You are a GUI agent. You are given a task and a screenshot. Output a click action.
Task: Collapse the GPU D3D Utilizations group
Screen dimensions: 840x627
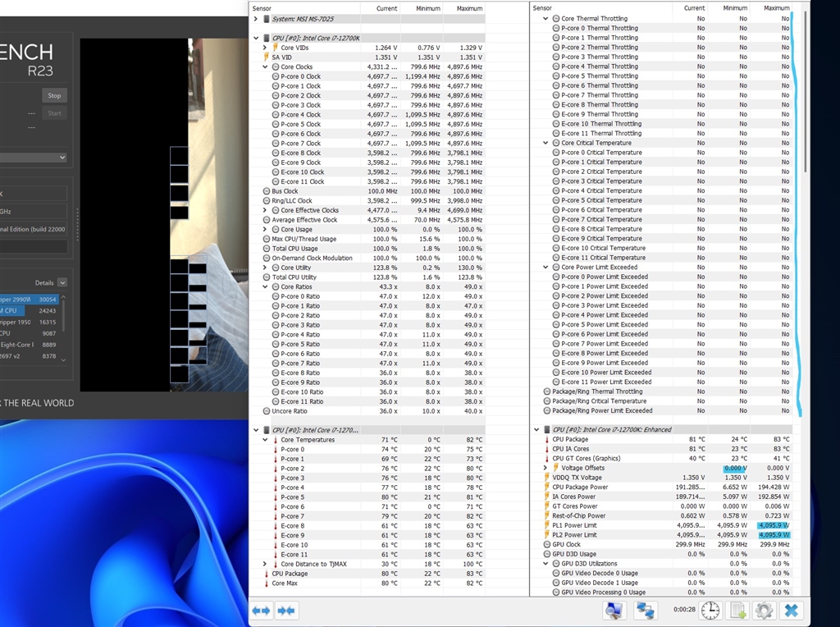pyautogui.click(x=546, y=563)
